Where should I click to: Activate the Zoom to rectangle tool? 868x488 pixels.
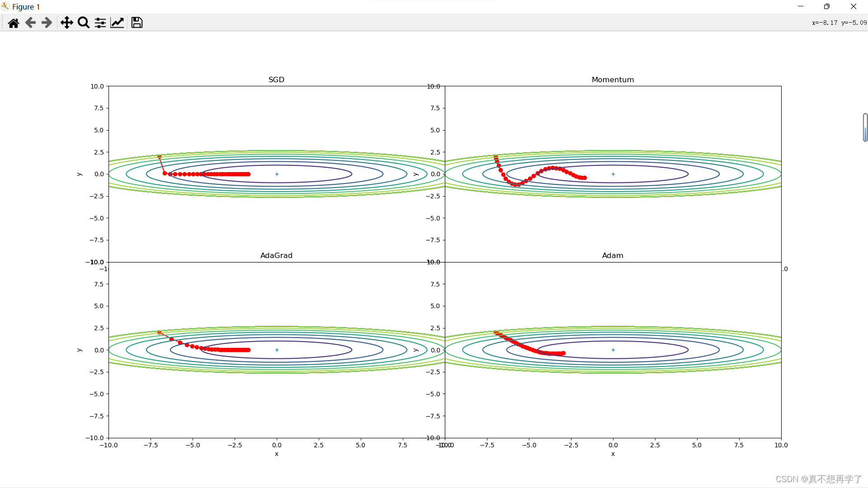(x=84, y=23)
